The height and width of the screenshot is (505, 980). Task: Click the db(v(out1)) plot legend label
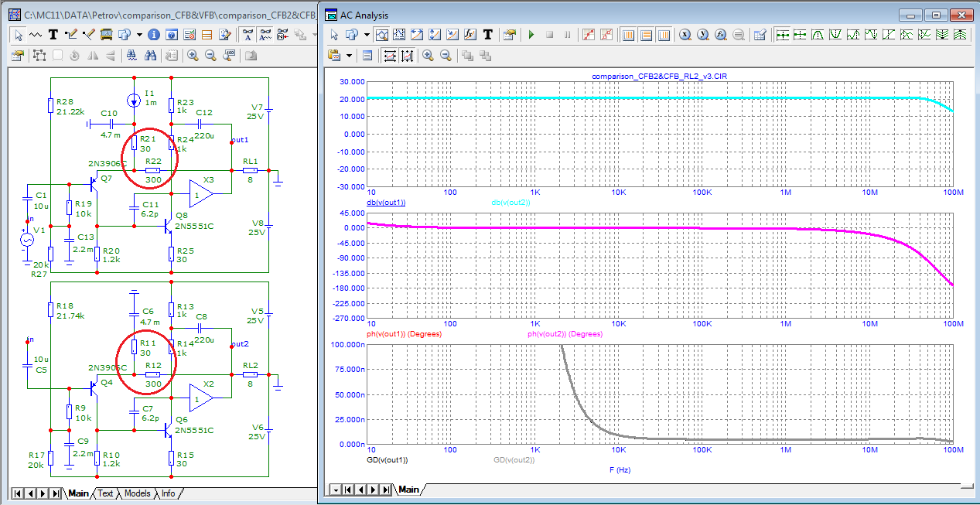[386, 203]
